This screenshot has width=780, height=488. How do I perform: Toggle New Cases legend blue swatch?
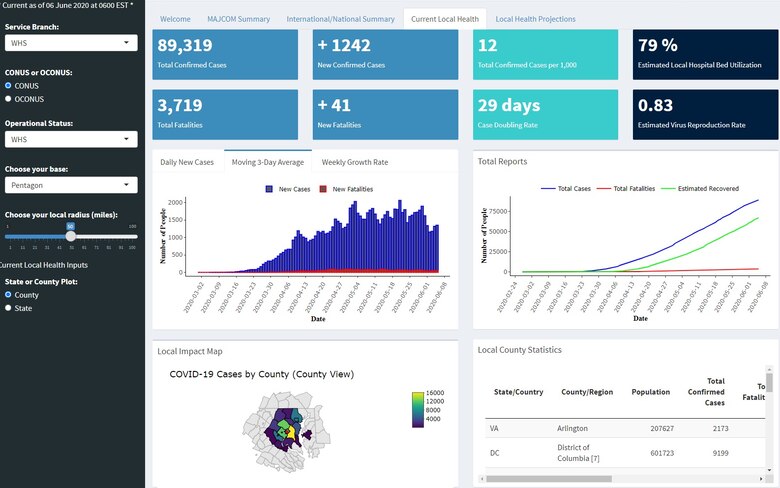click(x=270, y=189)
